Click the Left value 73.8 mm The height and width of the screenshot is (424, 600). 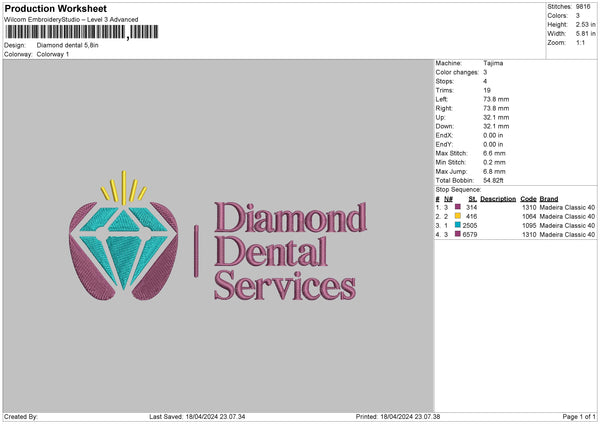496,99
